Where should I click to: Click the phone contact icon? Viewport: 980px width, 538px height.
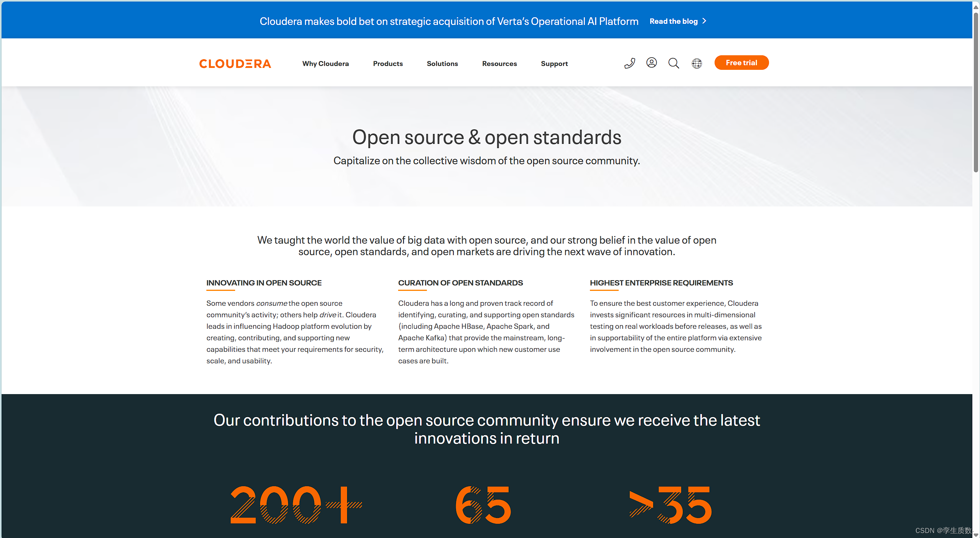(629, 63)
